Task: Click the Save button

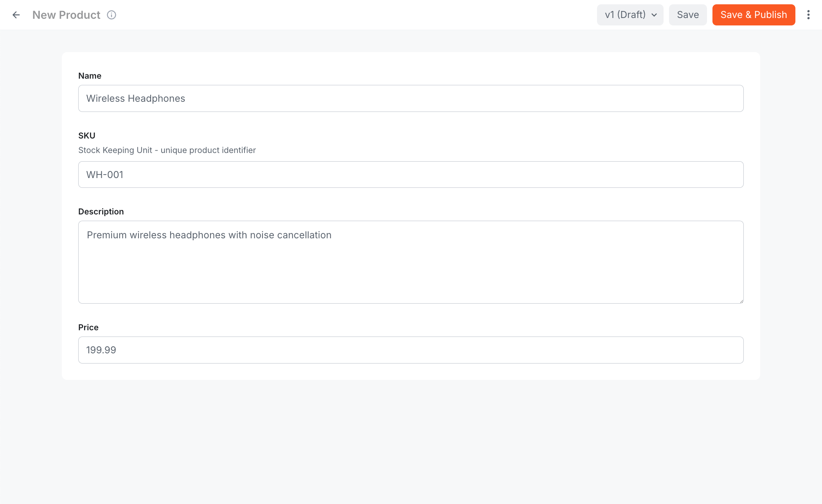Action: [x=687, y=14]
